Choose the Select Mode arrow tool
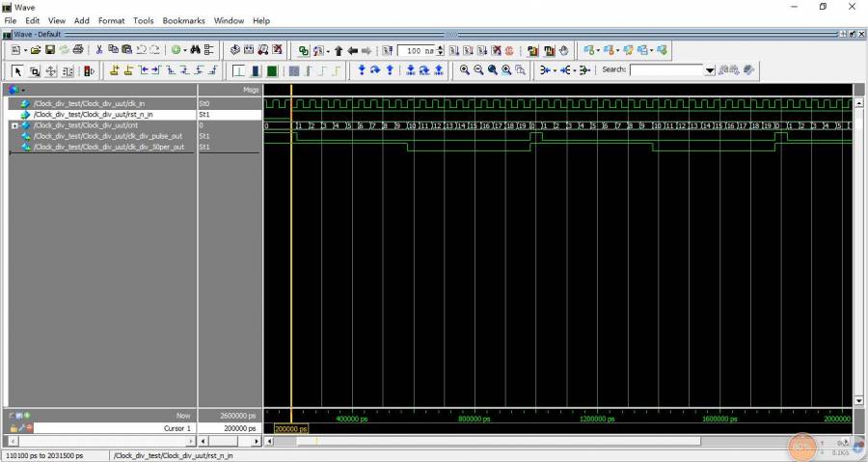This screenshot has height=462, width=868. [18, 70]
